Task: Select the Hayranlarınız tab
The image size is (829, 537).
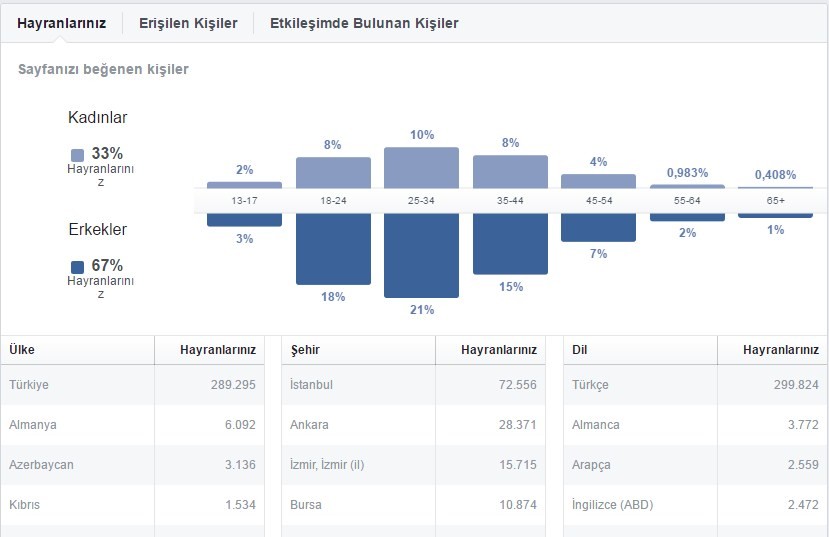Action: [x=61, y=23]
